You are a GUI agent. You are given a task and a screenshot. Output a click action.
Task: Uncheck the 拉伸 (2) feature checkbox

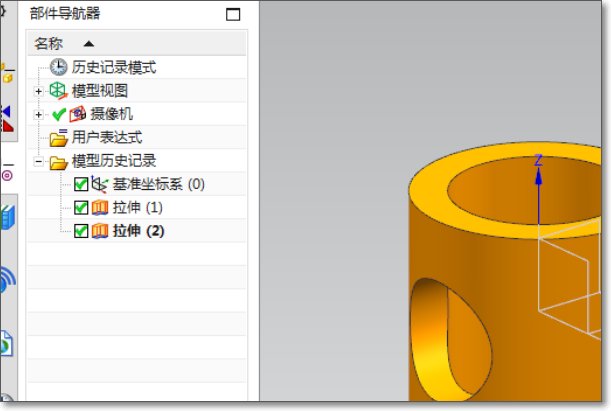coord(81,231)
